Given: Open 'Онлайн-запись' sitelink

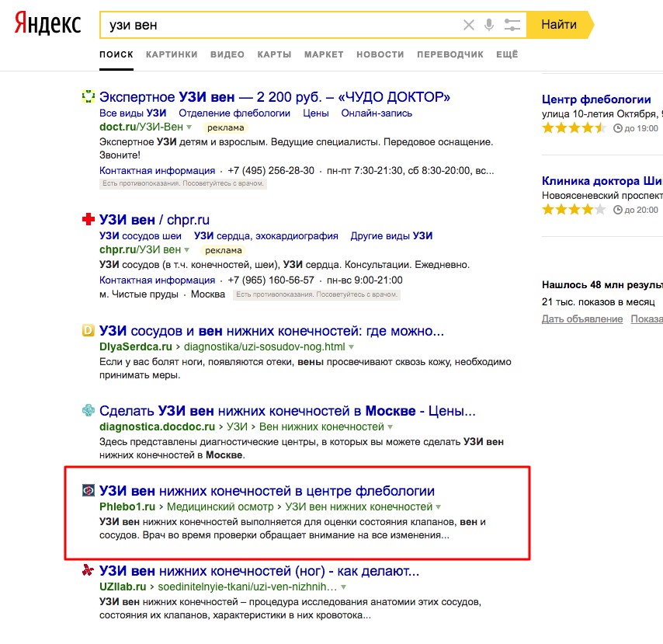Looking at the screenshot, I should (x=377, y=113).
